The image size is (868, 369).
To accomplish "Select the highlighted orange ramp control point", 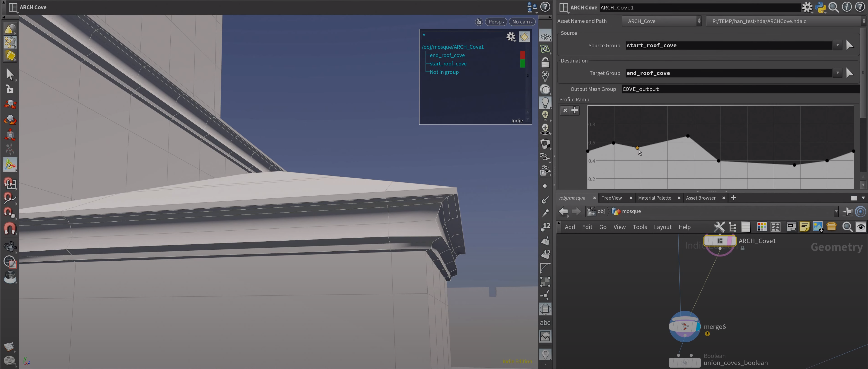I will 637,148.
